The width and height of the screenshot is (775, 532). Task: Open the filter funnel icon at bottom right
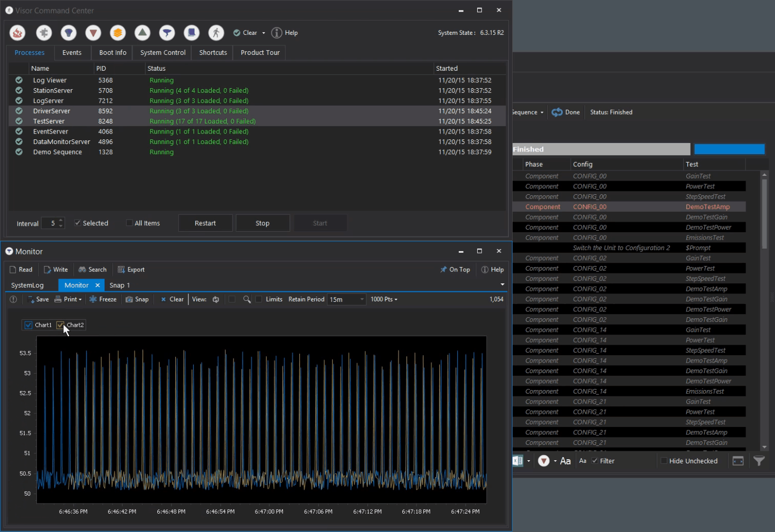coord(759,461)
